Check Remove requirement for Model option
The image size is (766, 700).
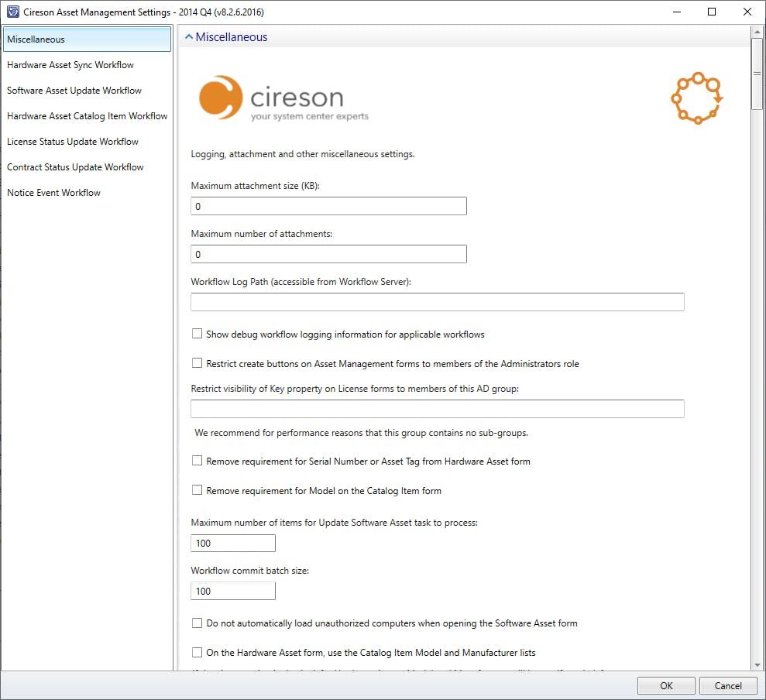click(197, 490)
